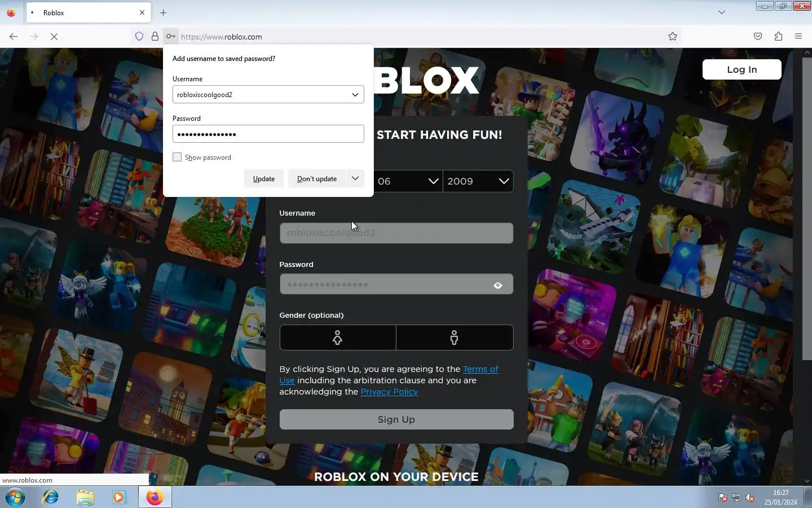Open the birthday day dropdown showing 06

(x=408, y=181)
